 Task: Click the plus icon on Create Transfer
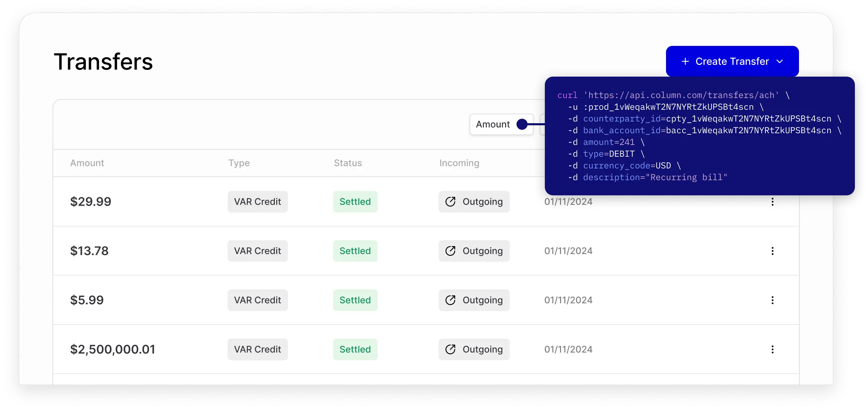685,61
